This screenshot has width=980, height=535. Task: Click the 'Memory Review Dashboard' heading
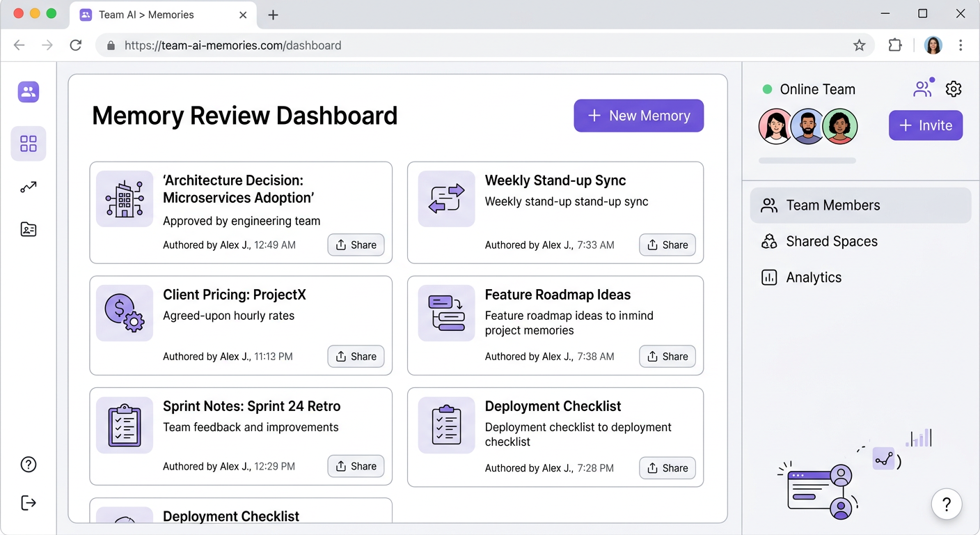(x=245, y=116)
